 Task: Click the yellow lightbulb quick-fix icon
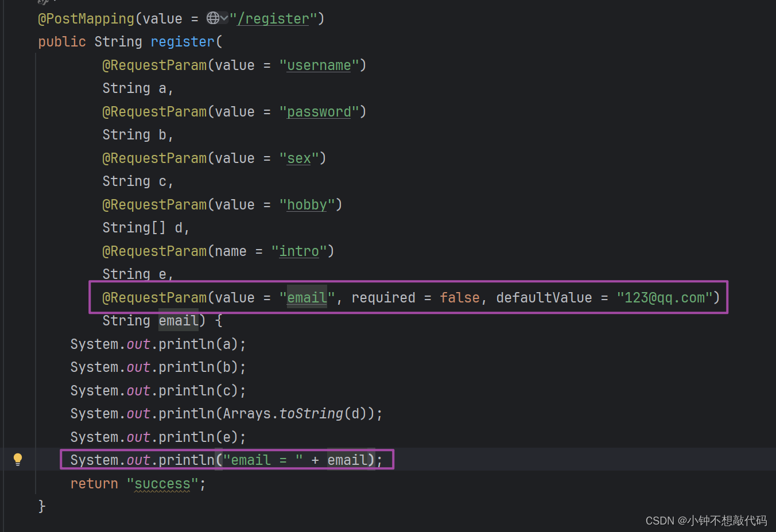pos(18,459)
